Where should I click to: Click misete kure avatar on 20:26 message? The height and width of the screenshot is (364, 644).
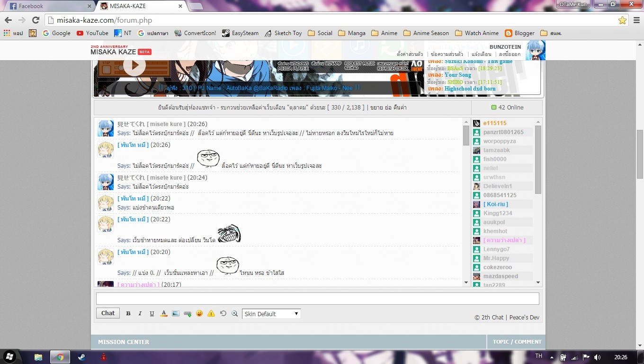[106, 128]
